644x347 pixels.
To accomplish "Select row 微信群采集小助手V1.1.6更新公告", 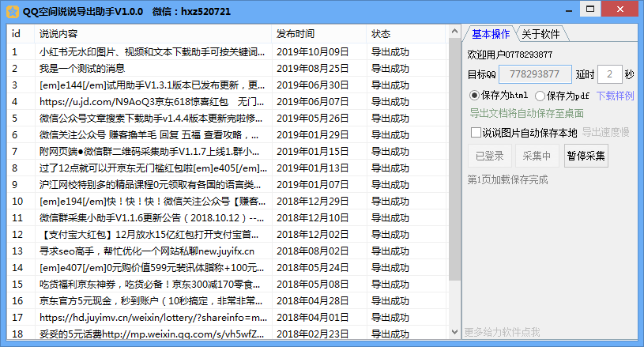I will (226, 217).
